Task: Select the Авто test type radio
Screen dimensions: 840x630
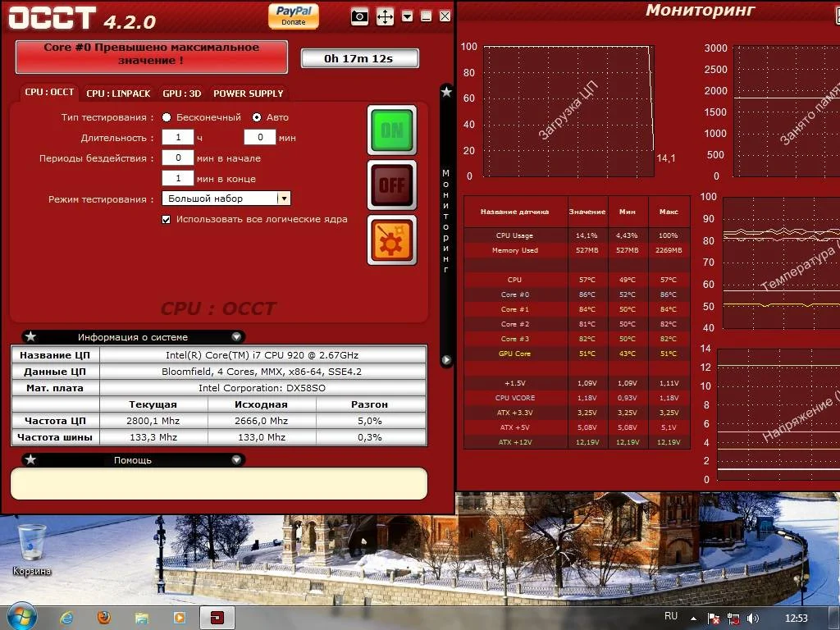Action: pos(257,117)
